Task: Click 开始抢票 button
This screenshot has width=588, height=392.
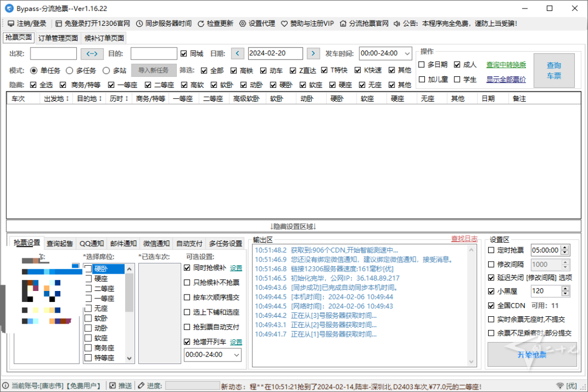Action: [x=532, y=355]
